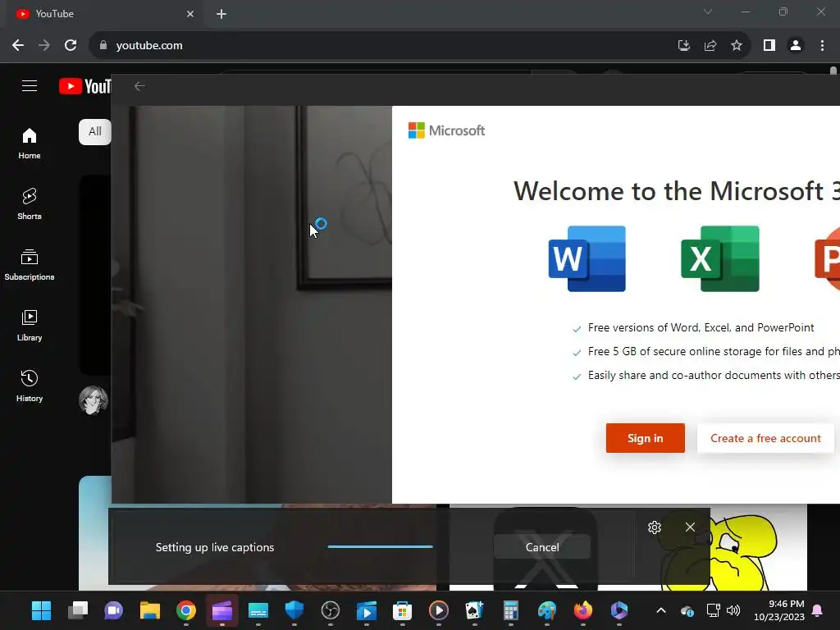The height and width of the screenshot is (630, 840).
Task: Click the YouTube logo
Action: (84, 86)
